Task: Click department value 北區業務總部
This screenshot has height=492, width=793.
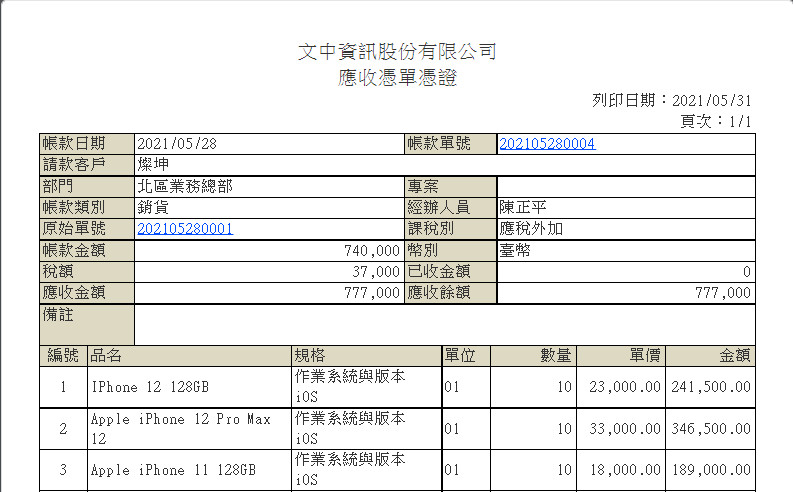Action: (x=185, y=186)
